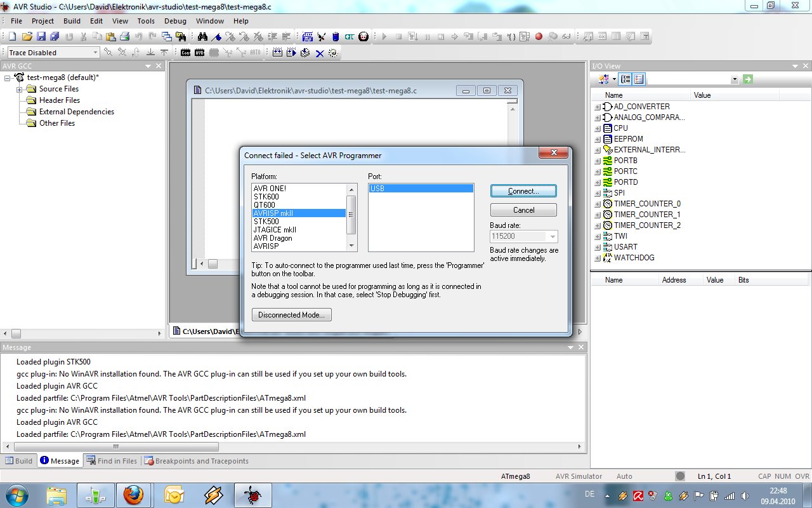Click the blue chip toolbar icon
The width and height of the screenshot is (812, 508).
coord(336,36)
